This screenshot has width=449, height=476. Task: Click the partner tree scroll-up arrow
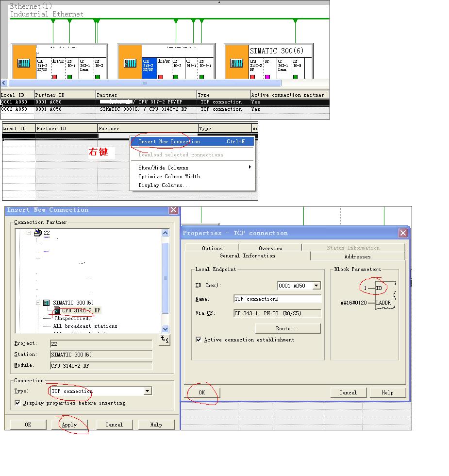(166, 233)
